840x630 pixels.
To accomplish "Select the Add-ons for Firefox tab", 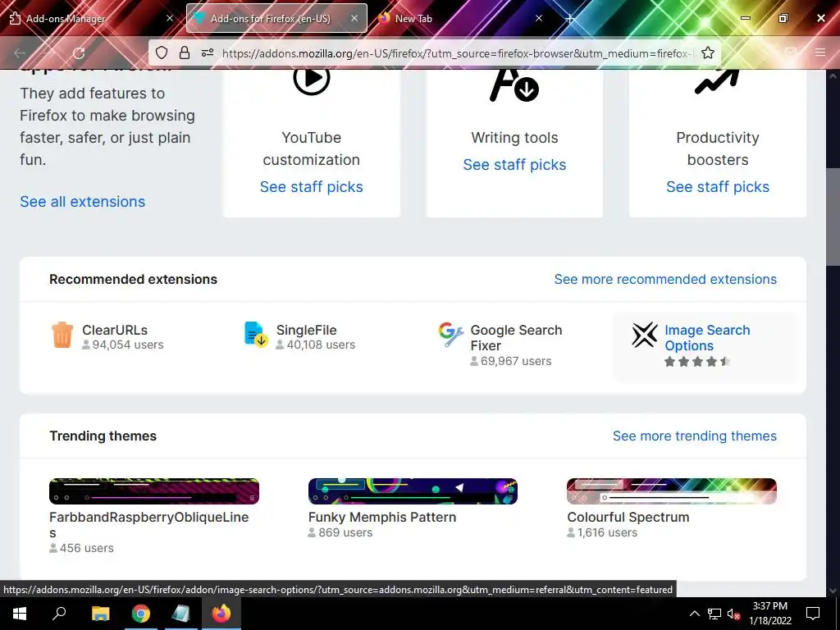I will [x=276, y=18].
